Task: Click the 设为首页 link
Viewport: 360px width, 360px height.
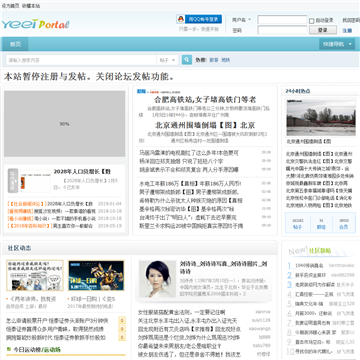Action: 10,6
